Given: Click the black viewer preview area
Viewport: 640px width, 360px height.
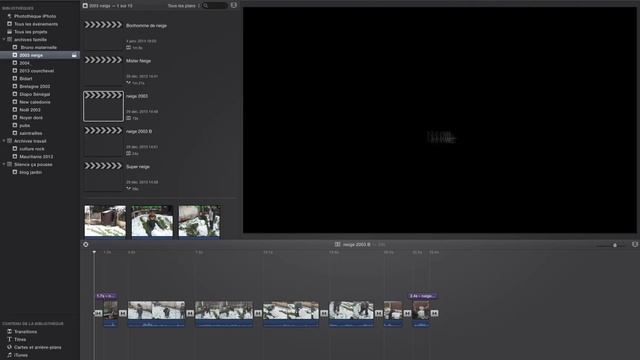Looking at the screenshot, I should click(440, 120).
